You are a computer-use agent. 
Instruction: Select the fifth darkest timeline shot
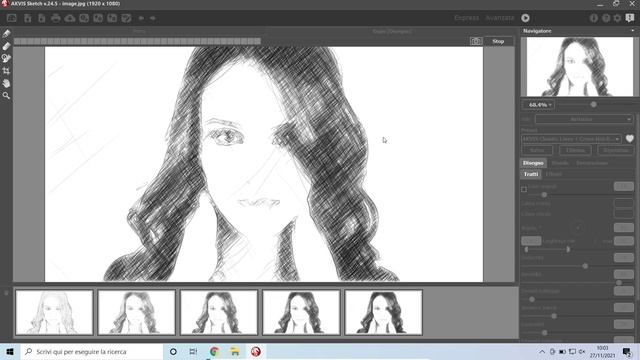tap(384, 312)
